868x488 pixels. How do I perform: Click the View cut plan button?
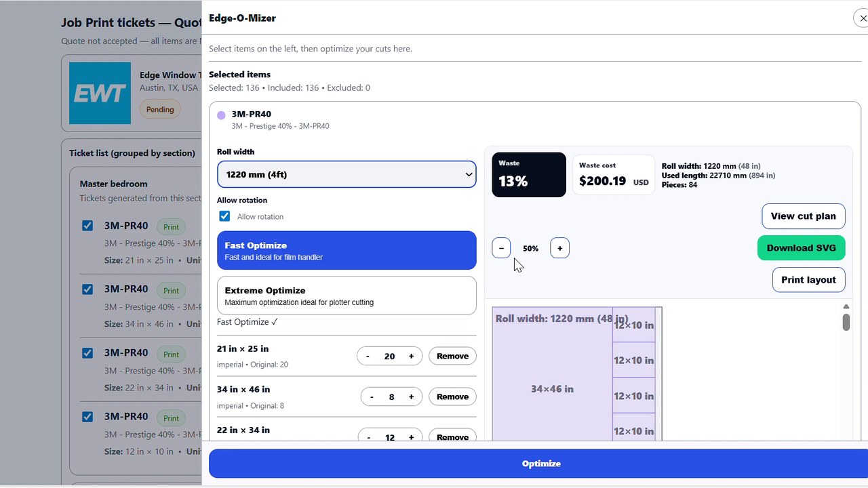click(x=803, y=216)
